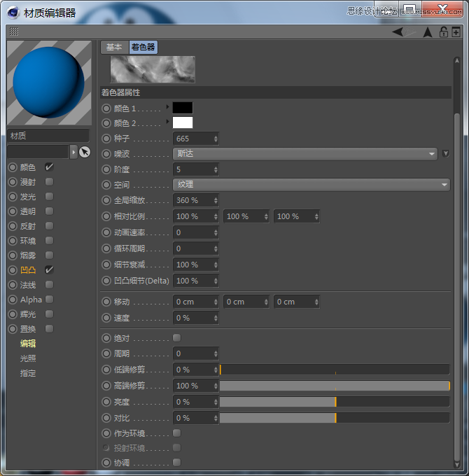The width and height of the screenshot is (469, 476).
Task: Click the noise shader preview thumbnail
Action: click(x=153, y=69)
